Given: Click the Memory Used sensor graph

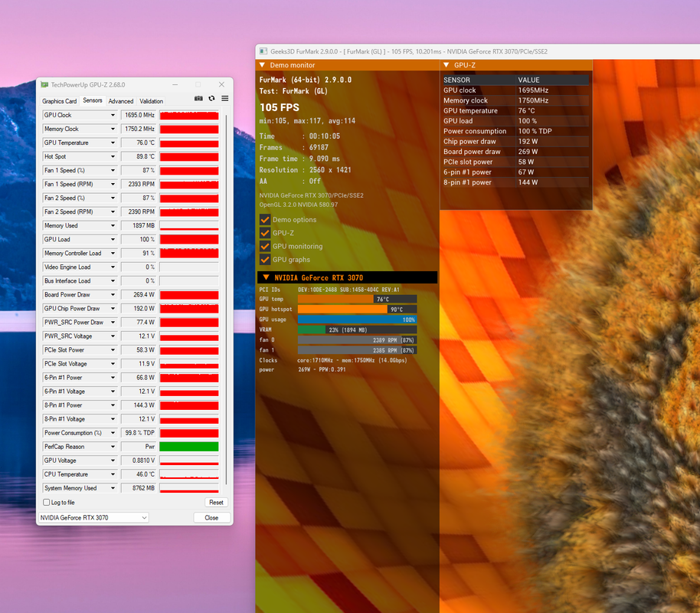Looking at the screenshot, I should coord(189,225).
